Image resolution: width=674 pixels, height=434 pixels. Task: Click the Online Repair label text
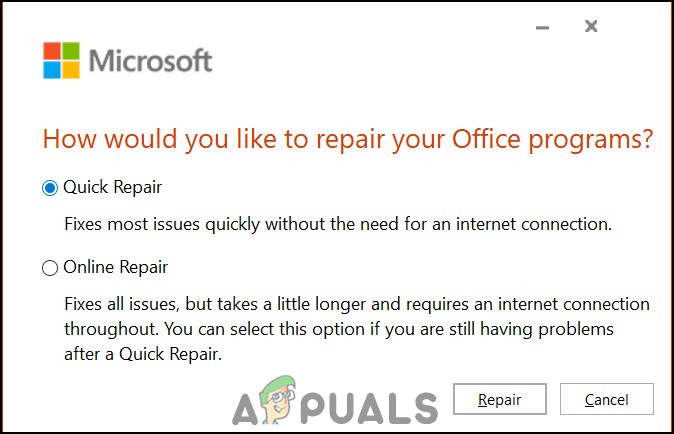tap(115, 268)
